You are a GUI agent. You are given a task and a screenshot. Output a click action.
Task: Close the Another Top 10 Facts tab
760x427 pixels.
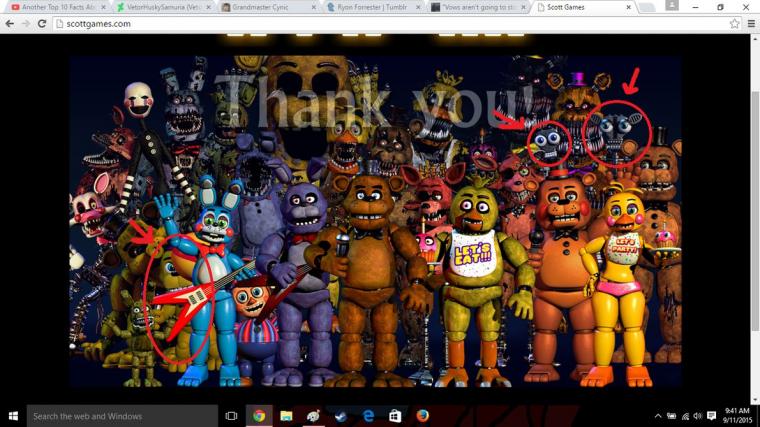pos(103,7)
